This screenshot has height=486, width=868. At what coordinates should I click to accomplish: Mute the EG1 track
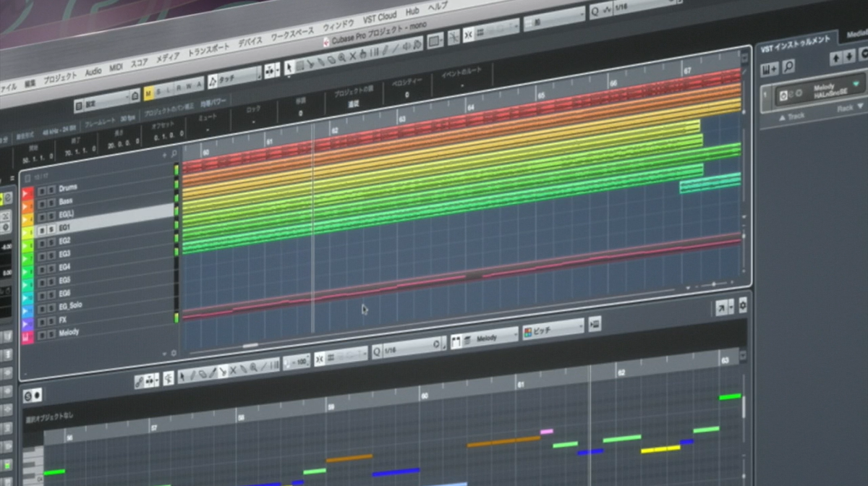41,229
